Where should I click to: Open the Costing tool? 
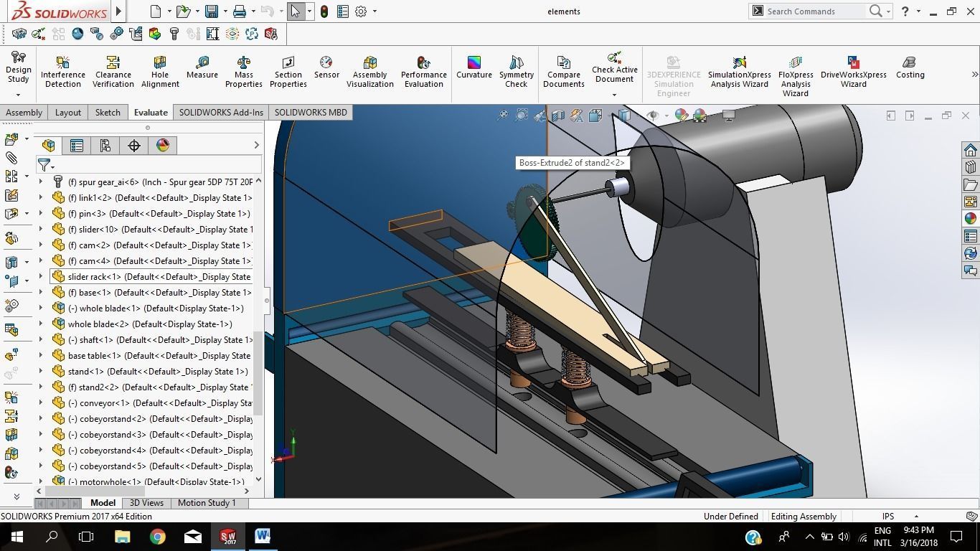tap(910, 67)
